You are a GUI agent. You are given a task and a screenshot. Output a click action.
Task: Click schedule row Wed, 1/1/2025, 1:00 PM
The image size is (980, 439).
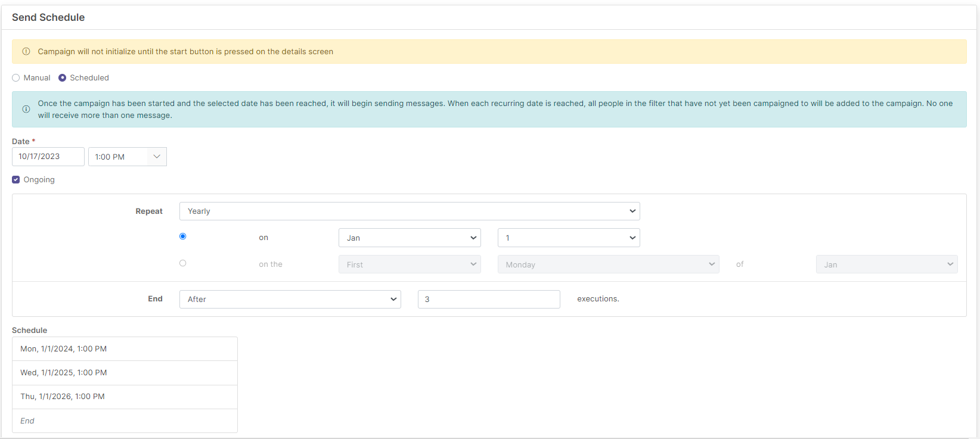click(x=125, y=373)
